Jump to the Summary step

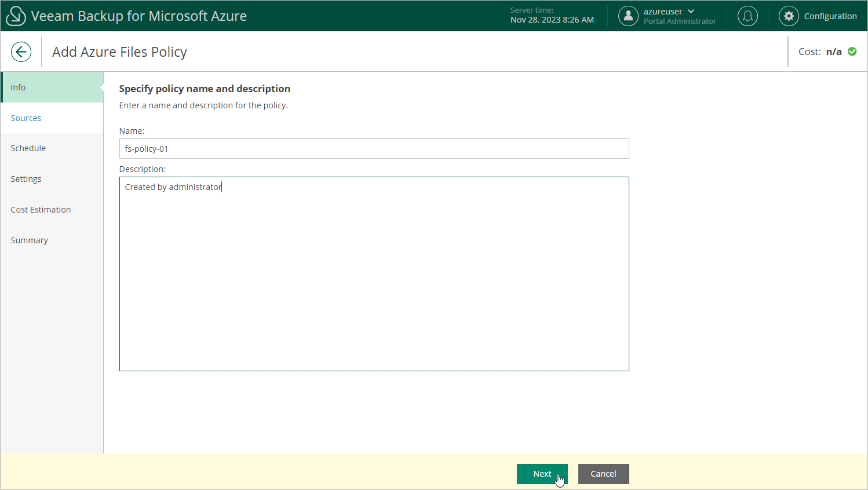(x=52, y=240)
